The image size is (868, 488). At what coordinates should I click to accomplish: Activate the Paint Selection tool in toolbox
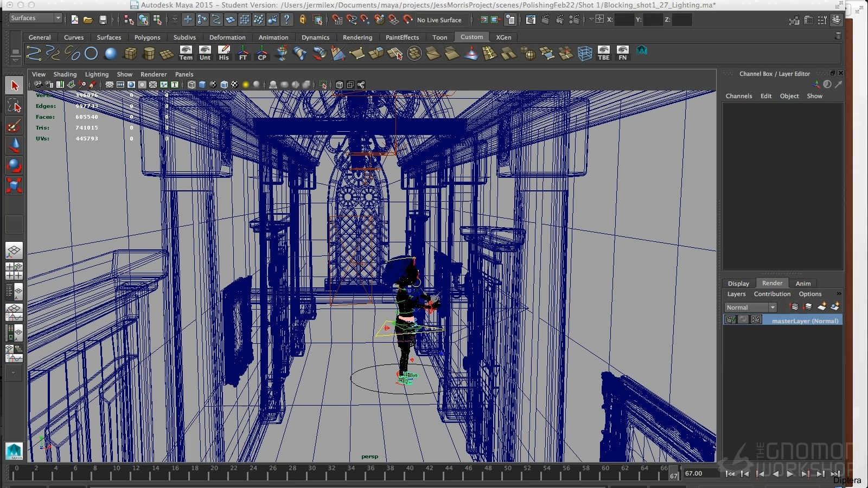(x=14, y=126)
